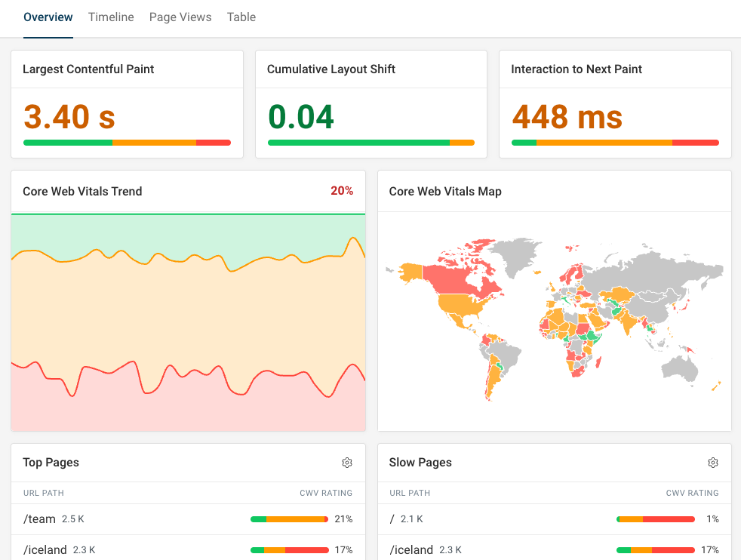The image size is (741, 560).
Task: Click the Largest Contentful Paint rating bar
Action: coord(127,142)
